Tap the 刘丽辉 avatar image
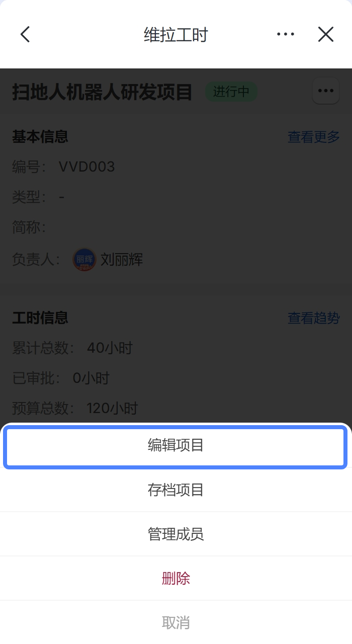 tap(84, 260)
